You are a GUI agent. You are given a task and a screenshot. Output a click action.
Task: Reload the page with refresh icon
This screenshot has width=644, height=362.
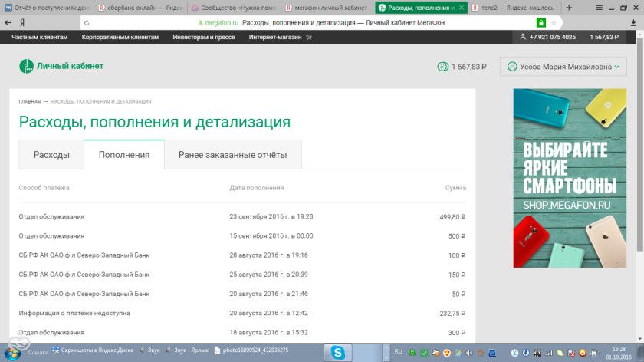87,23
